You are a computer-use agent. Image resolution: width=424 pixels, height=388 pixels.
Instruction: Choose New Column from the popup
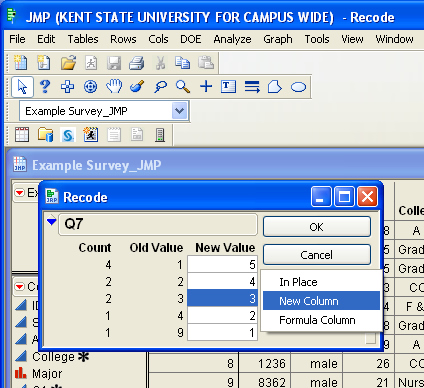[321, 301]
